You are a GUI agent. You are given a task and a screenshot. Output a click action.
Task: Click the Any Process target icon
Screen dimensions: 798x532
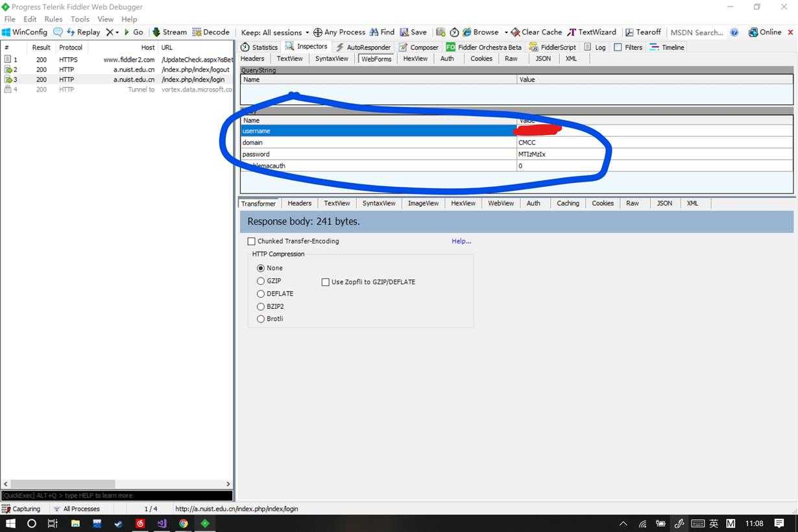click(317, 32)
